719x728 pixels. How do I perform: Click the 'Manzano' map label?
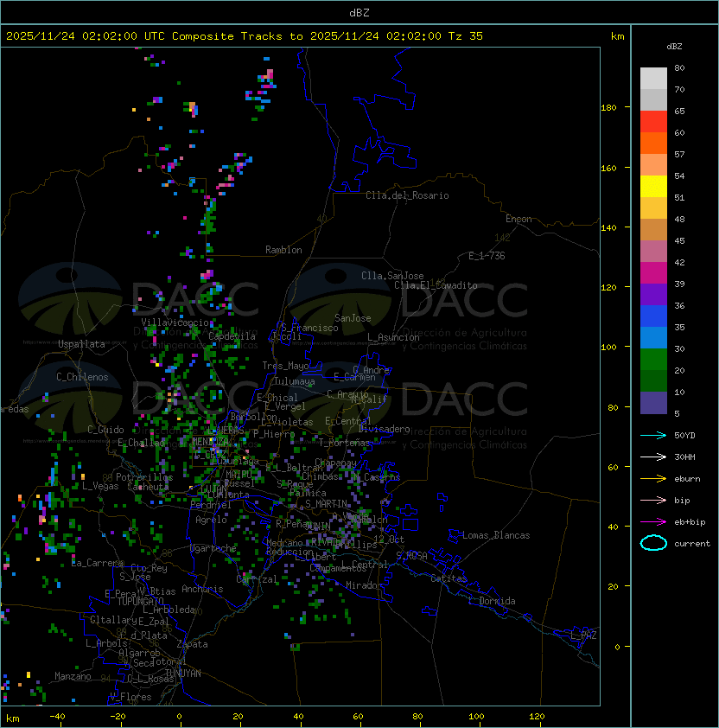tap(73, 676)
